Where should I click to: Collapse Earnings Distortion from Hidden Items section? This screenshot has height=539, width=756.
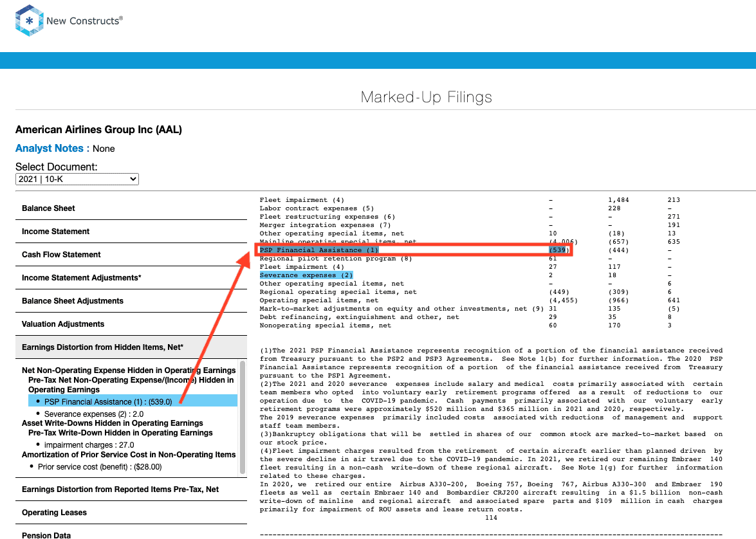tap(131, 347)
